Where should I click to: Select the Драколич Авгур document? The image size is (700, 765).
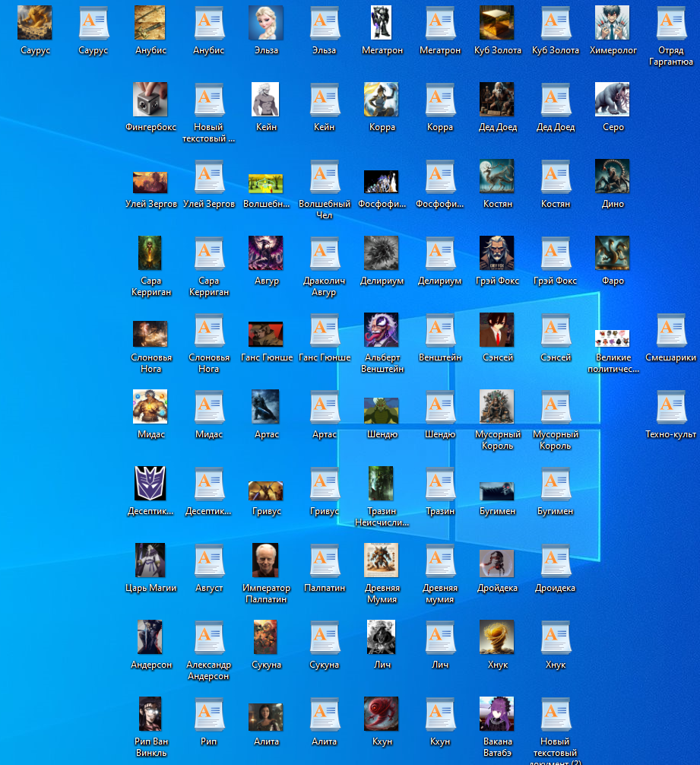click(x=325, y=253)
